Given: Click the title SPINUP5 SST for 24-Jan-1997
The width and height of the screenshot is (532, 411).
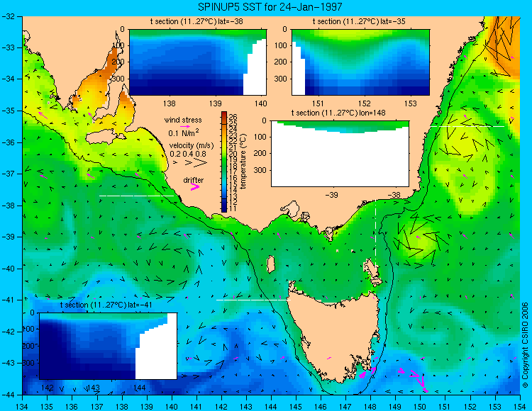Looking at the screenshot, I should tap(270, 6).
